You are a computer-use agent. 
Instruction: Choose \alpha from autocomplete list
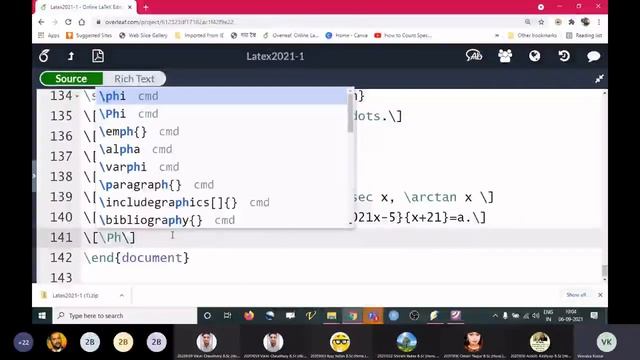point(221,149)
